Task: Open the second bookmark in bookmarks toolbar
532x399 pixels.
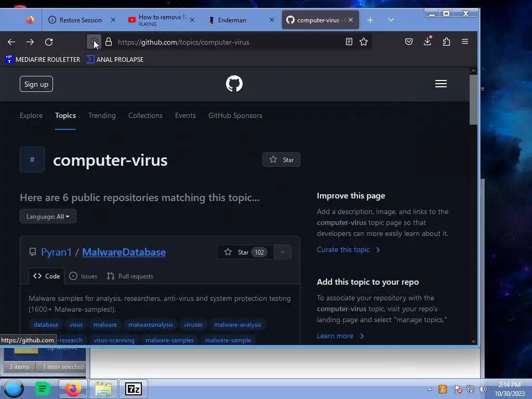Action: (115, 59)
